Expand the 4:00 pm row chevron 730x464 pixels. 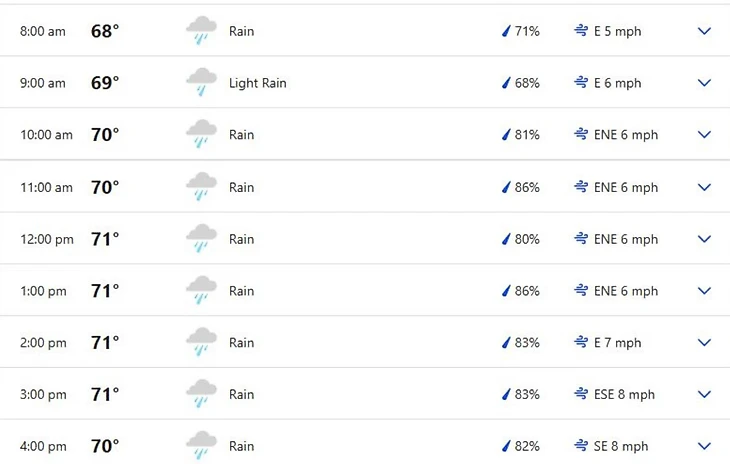tap(704, 446)
